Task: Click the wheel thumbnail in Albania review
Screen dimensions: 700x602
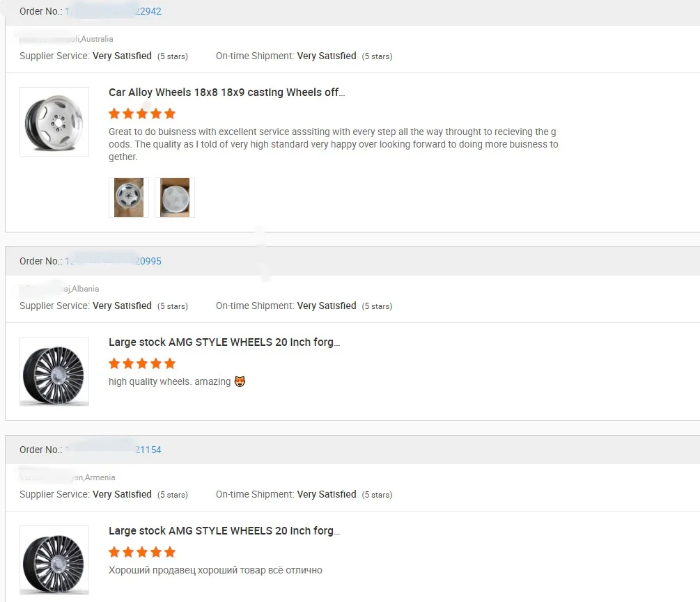Action: pyautogui.click(x=54, y=372)
